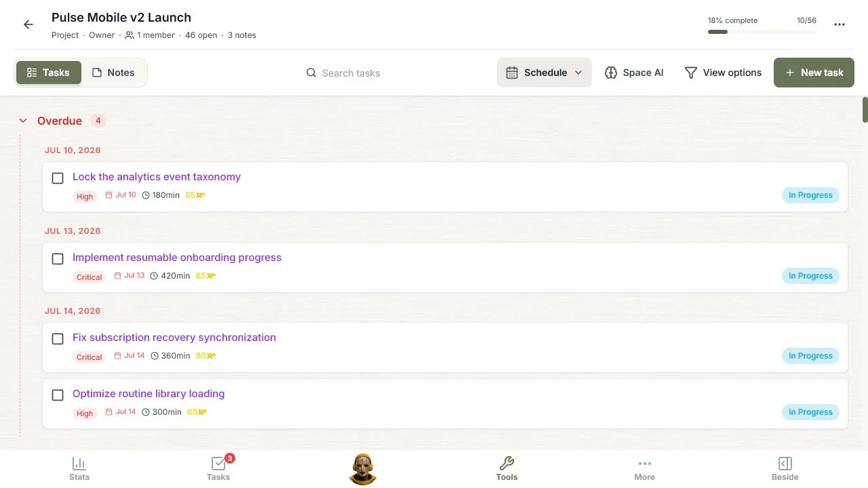Collapse the Overdue section chevron

pos(23,121)
